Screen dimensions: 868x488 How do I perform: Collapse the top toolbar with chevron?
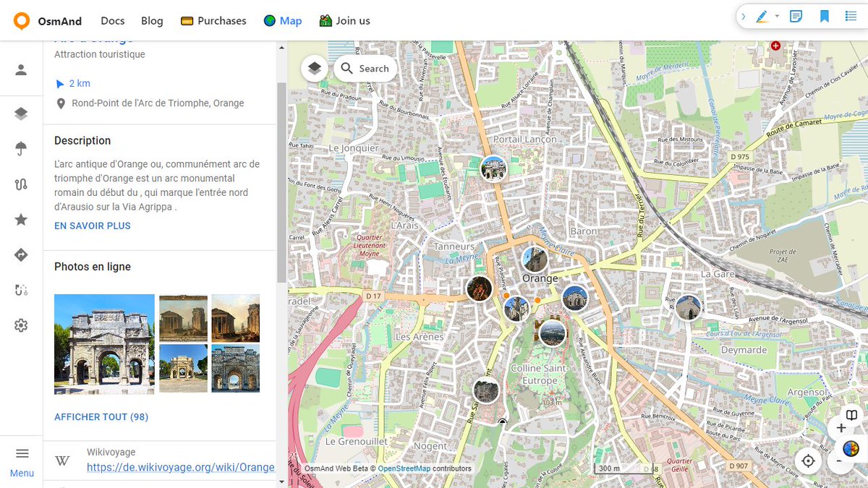[744, 16]
